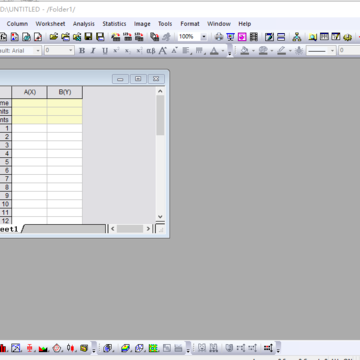Open the Window menu
The height and width of the screenshot is (360, 360).
(219, 24)
